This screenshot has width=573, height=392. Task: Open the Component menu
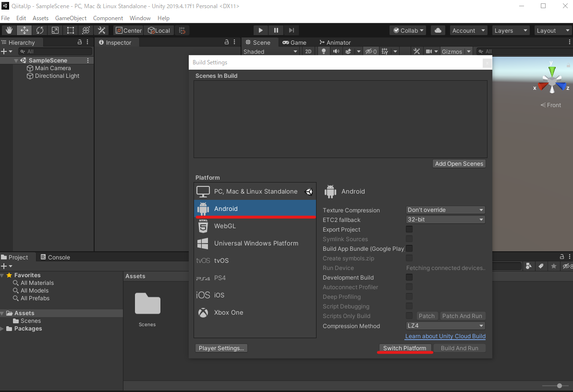[108, 18]
